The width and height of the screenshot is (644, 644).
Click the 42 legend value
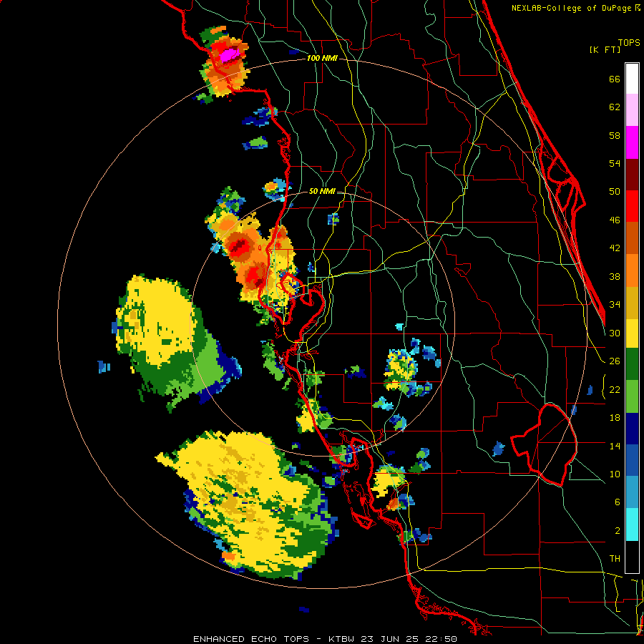tap(615, 248)
